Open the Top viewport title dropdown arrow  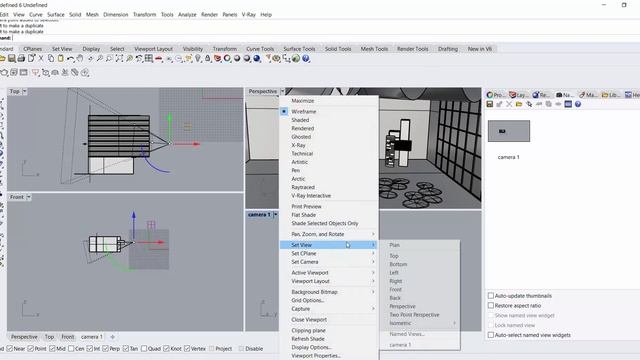(24, 91)
